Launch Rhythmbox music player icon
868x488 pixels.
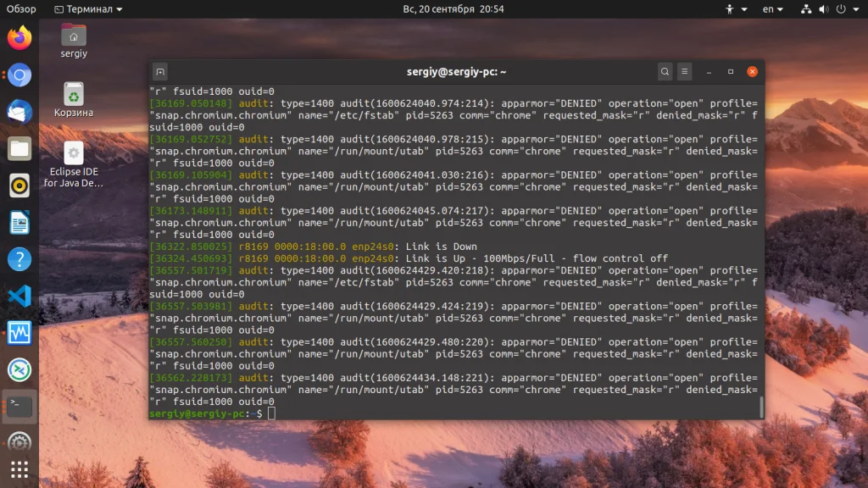click(19, 186)
